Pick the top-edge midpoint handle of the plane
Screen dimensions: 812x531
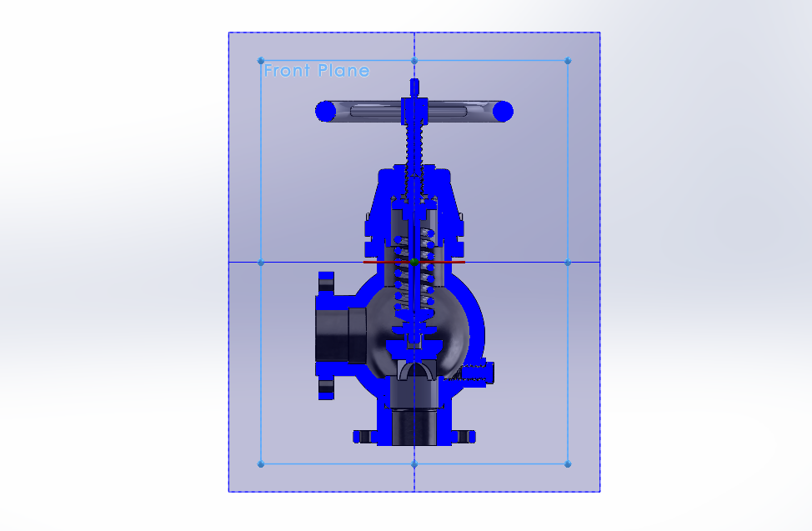pyautogui.click(x=414, y=61)
